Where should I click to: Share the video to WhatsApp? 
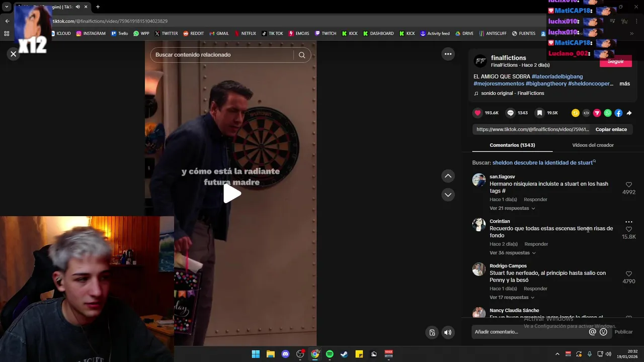point(608,113)
